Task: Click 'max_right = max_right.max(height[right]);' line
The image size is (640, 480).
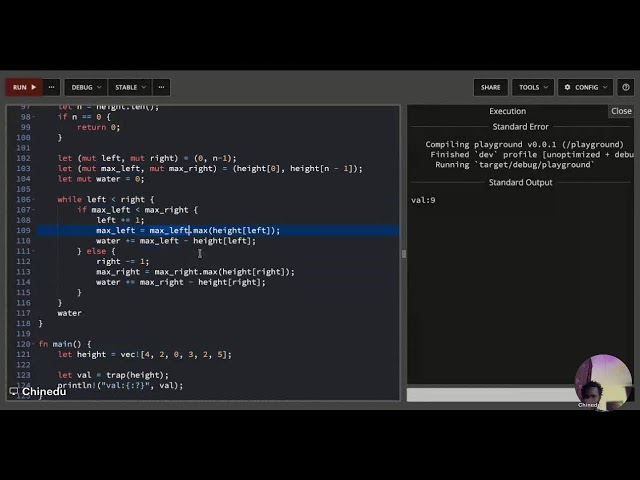Action: [x=195, y=272]
